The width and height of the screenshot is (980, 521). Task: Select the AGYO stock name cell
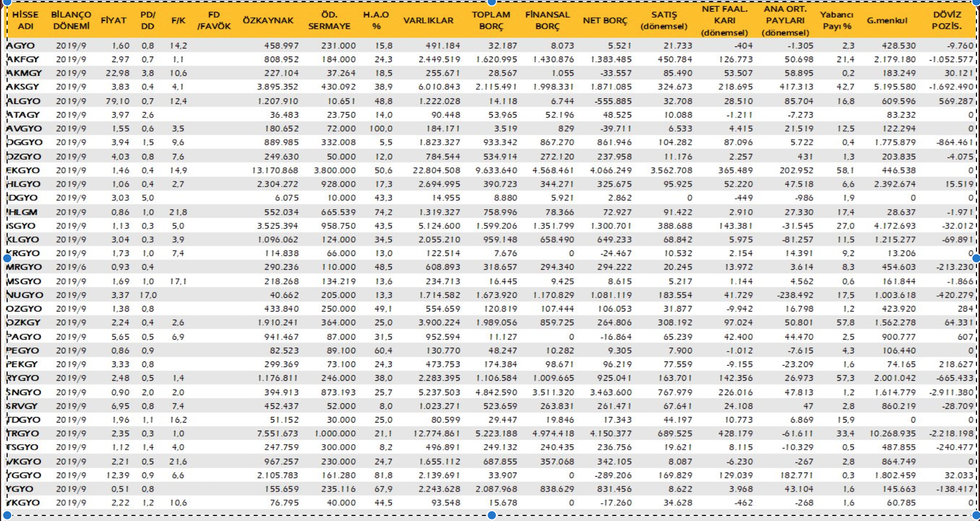(x=21, y=45)
